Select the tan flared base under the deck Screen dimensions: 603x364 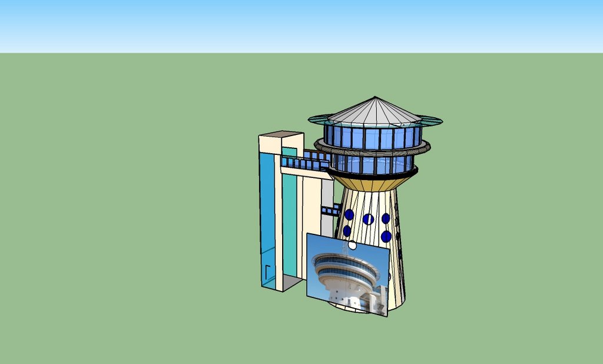pos(372,184)
